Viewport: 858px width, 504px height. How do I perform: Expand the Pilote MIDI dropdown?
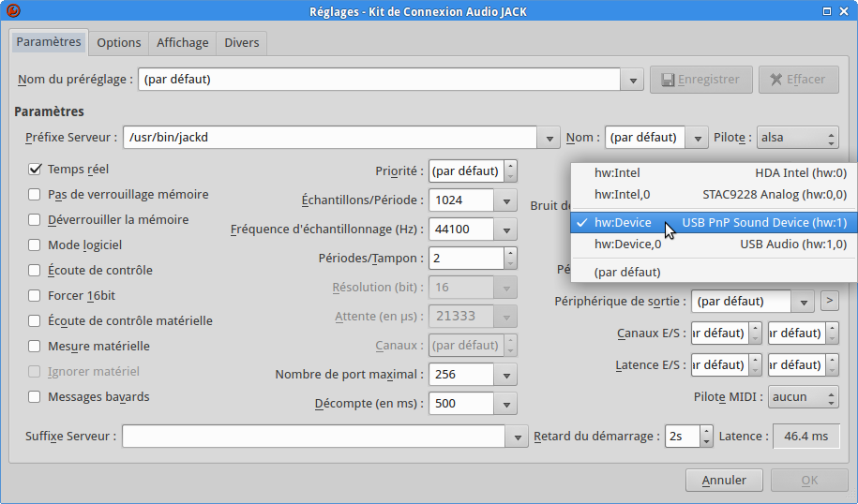click(x=803, y=397)
